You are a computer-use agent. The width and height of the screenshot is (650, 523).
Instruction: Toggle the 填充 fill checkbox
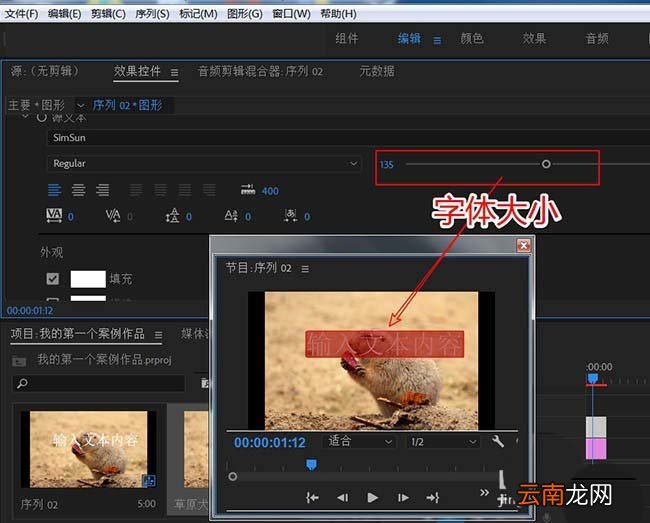53,278
